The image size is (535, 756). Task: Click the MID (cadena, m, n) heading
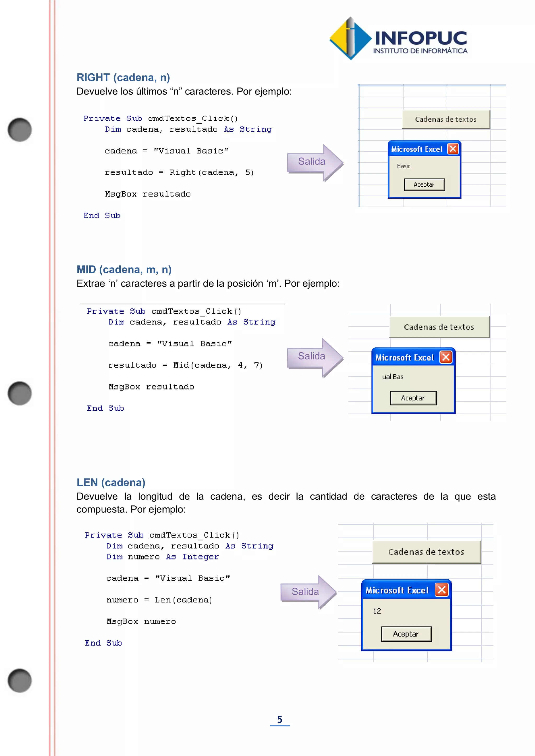pyautogui.click(x=124, y=269)
